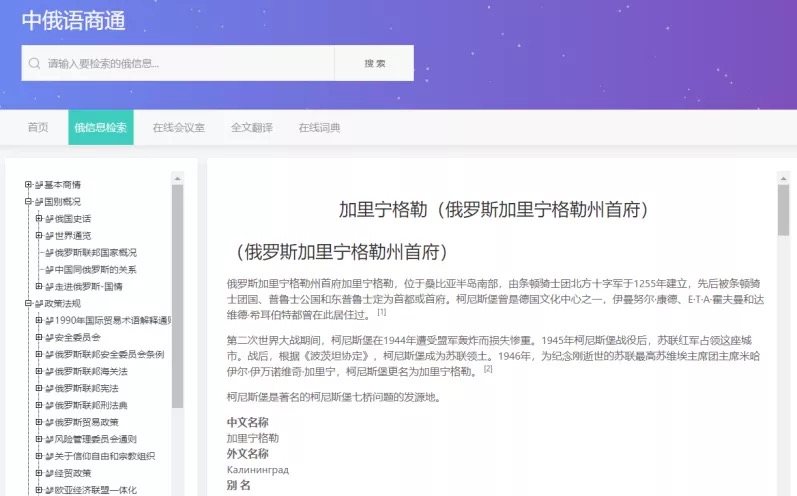Open the 全文翻译 tab
The width and height of the screenshot is (797, 496).
coord(251,128)
